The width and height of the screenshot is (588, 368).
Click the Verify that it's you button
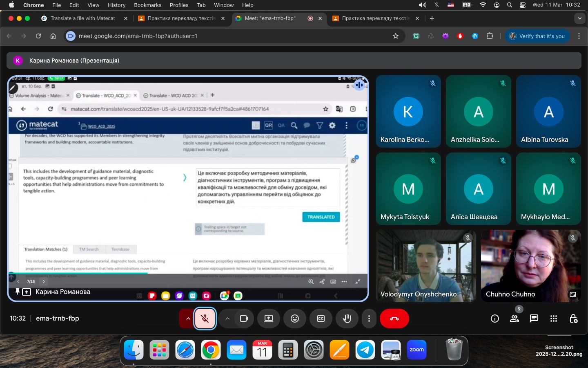coord(537,36)
